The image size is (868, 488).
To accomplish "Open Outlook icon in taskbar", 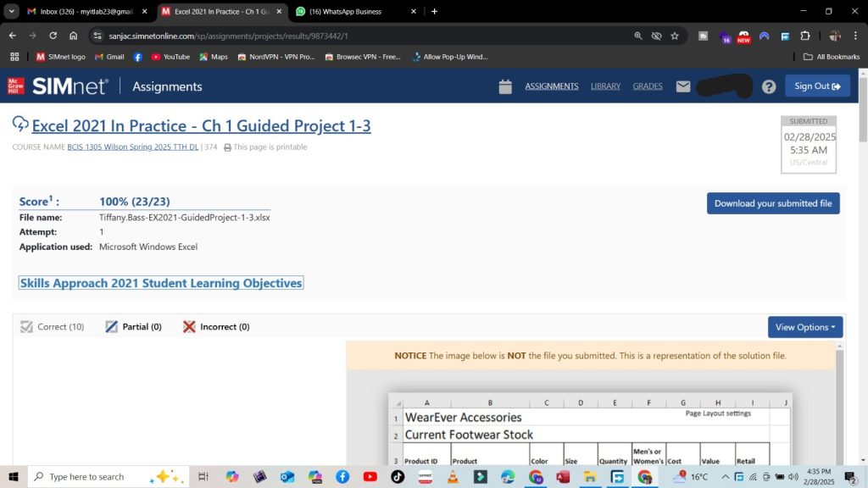I will click(x=287, y=476).
